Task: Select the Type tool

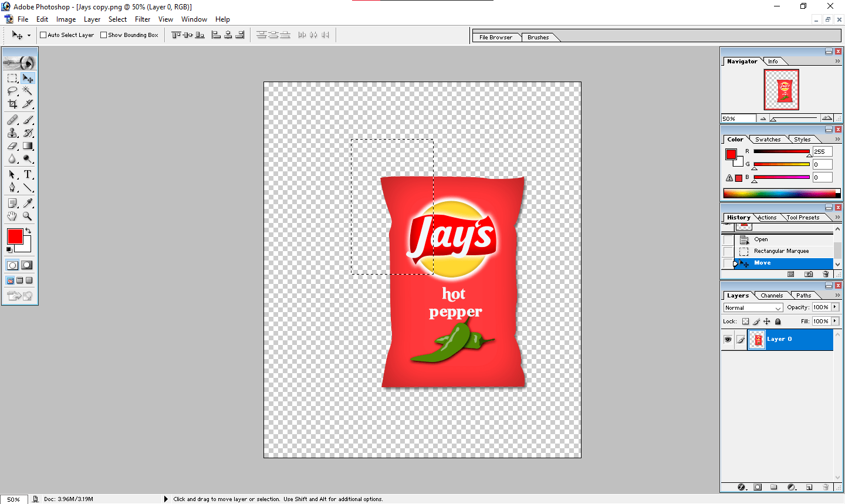Action: point(28,174)
